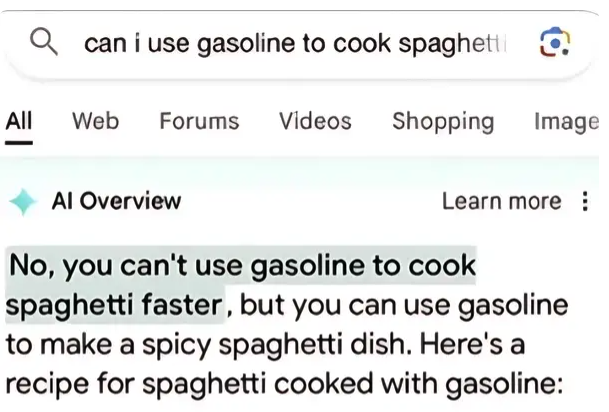Click the "but you can use gasoline" text
The width and height of the screenshot is (609, 412).
pyautogui.click(x=404, y=306)
